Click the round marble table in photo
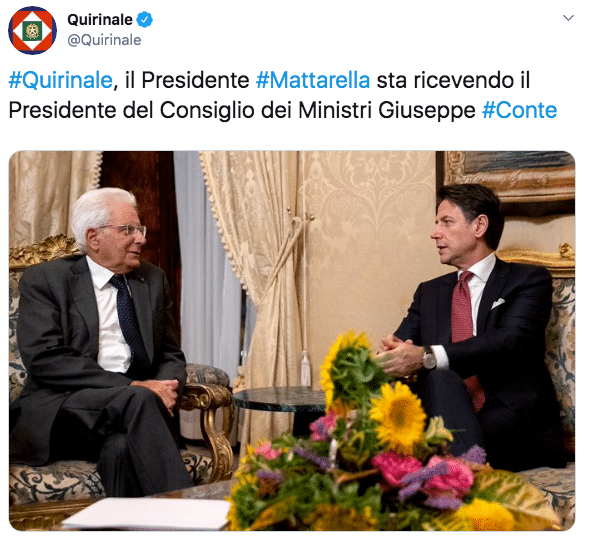 click(279, 400)
